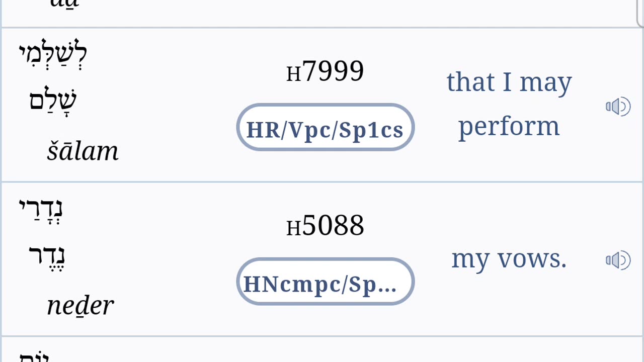Viewport: 644px width, 362px height.
Task: Click the "that I may" gloss text
Action: [x=509, y=82]
